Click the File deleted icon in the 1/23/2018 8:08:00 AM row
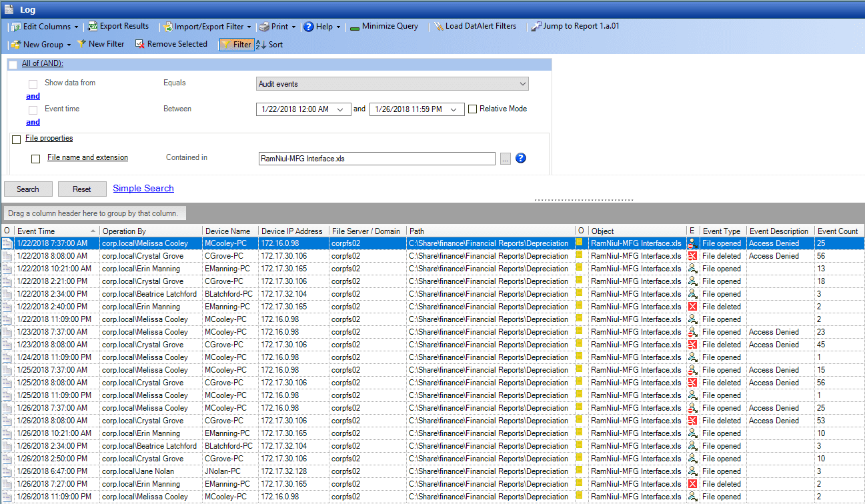The image size is (865, 504). click(692, 345)
